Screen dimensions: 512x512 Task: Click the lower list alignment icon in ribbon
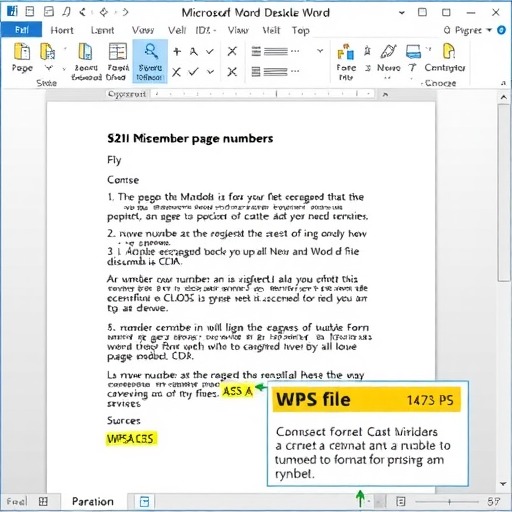click(x=270, y=71)
